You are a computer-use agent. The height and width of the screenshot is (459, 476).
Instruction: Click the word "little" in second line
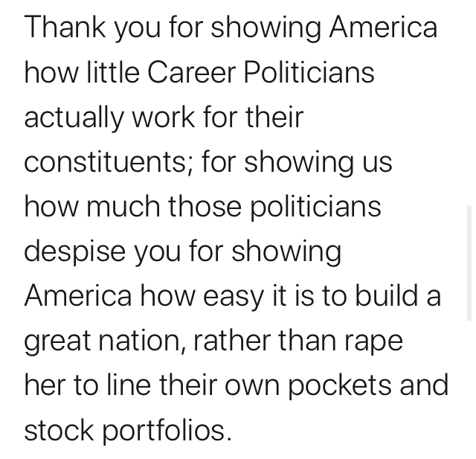pos(113,72)
